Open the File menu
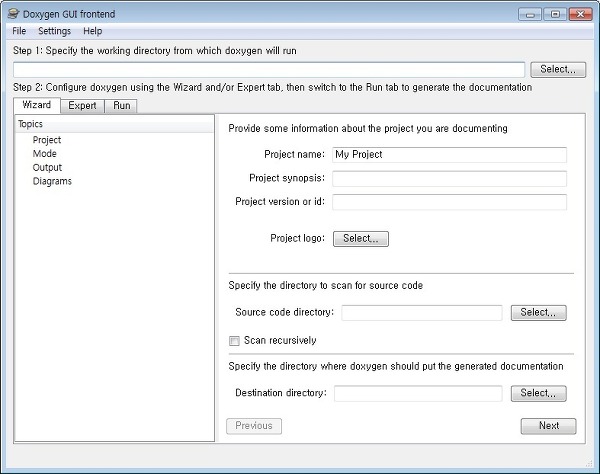Viewport: 600px width, 474px height. point(19,31)
